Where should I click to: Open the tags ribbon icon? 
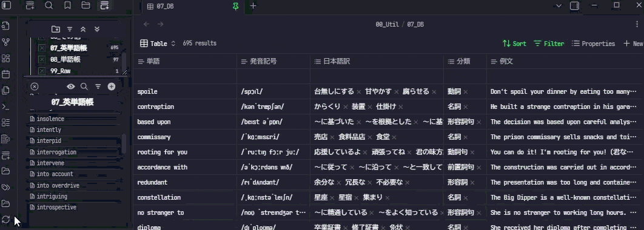(5, 188)
